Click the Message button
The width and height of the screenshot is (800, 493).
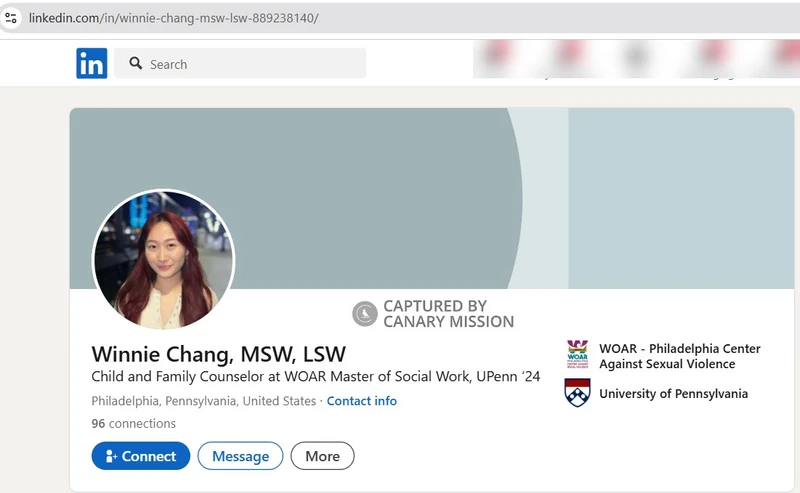point(240,456)
